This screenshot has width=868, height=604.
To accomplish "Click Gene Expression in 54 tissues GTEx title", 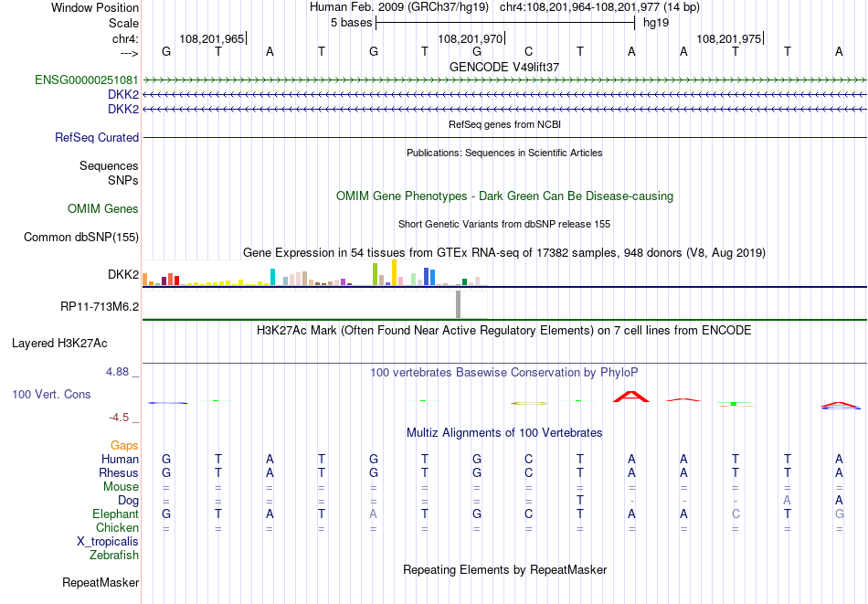I will [x=504, y=253].
